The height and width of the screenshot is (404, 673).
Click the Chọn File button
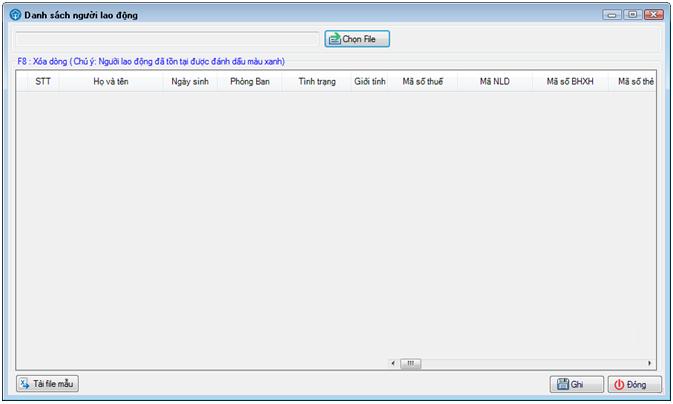(x=357, y=39)
